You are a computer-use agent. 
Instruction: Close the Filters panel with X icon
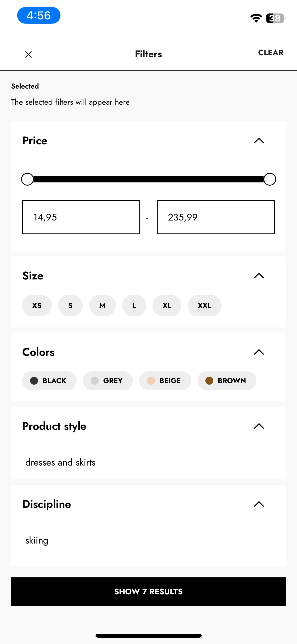click(29, 54)
